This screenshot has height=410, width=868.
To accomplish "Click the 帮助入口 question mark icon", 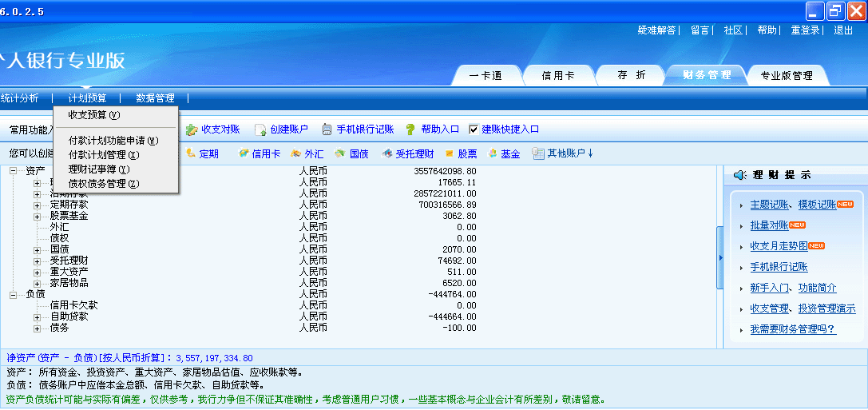I will (x=410, y=129).
